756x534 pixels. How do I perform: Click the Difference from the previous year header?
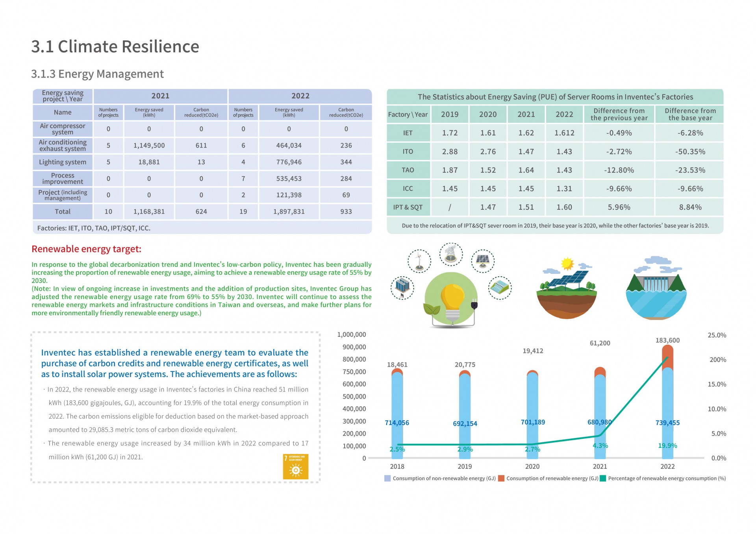pyautogui.click(x=619, y=114)
